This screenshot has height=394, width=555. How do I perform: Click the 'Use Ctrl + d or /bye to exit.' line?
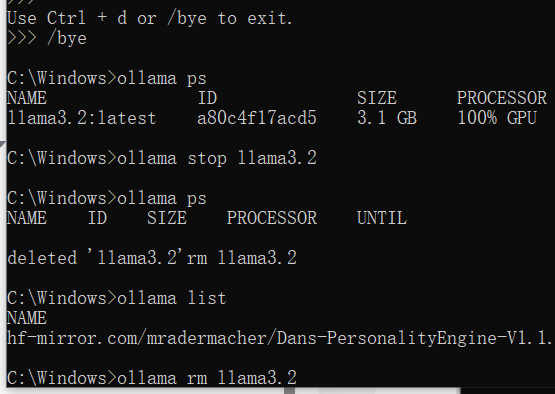pos(149,18)
